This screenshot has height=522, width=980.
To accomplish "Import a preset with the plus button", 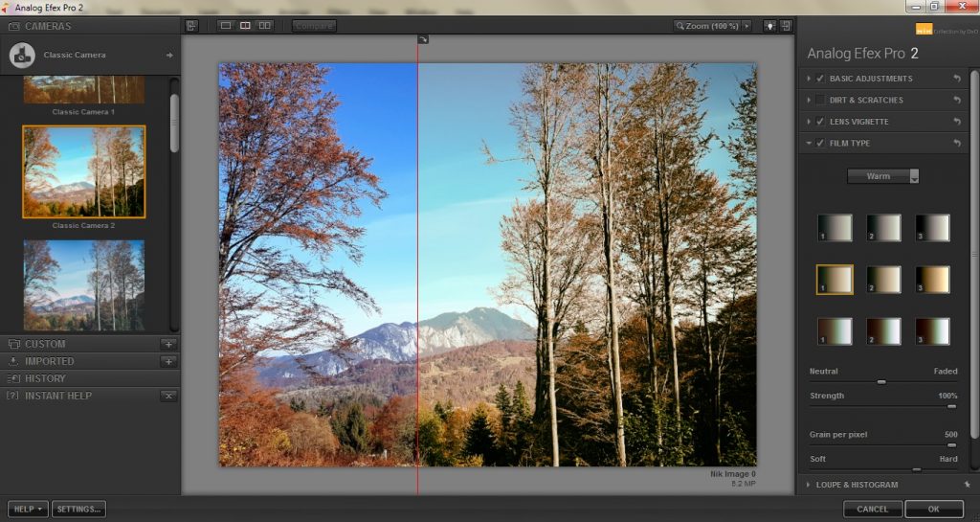I will coord(168,361).
